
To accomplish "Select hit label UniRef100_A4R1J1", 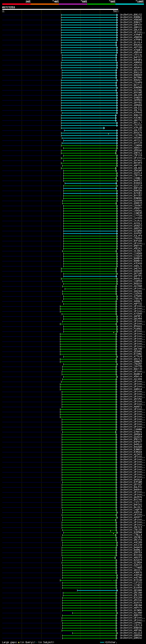I will [131, 266].
